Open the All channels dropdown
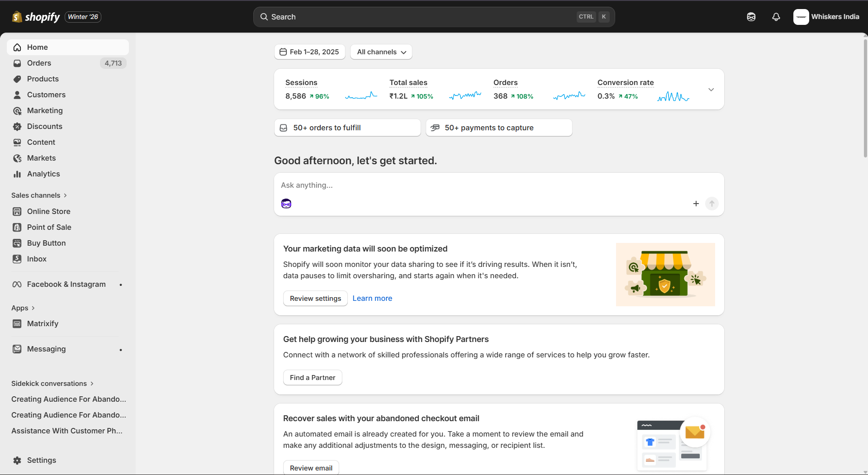The width and height of the screenshot is (868, 475). [x=381, y=52]
